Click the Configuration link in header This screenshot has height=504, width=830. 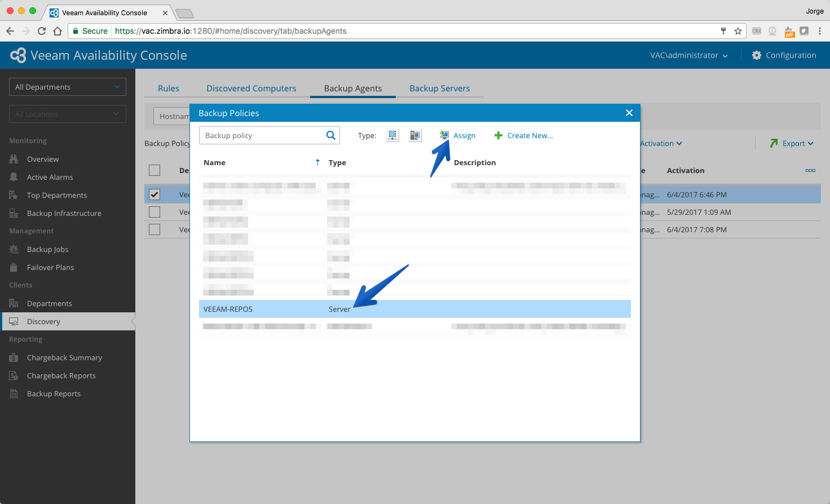[791, 55]
